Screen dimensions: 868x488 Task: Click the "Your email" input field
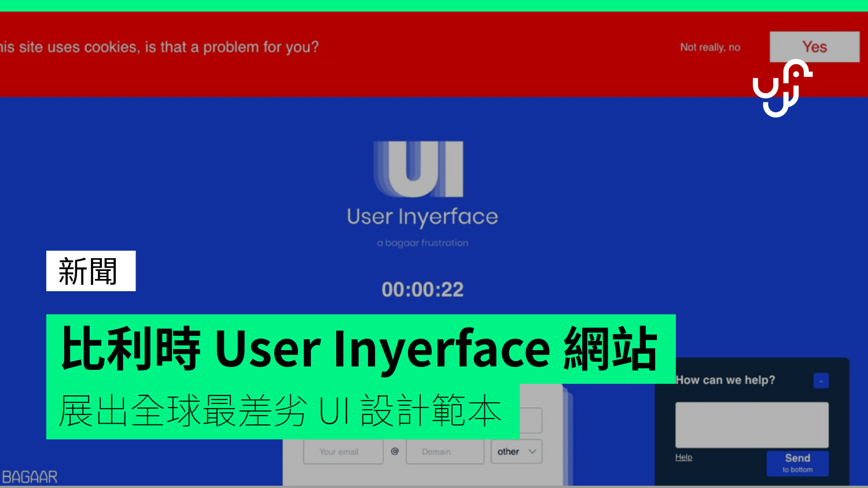click(x=343, y=452)
